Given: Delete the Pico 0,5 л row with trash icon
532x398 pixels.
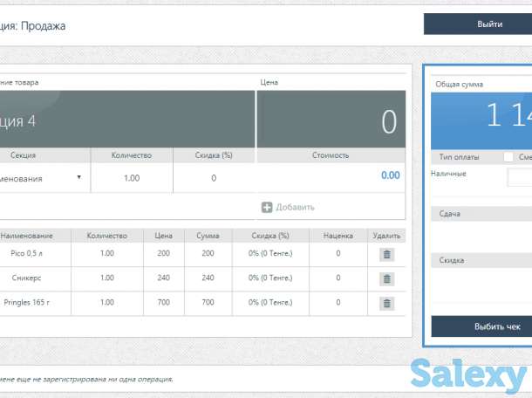Looking at the screenshot, I should click(386, 254).
